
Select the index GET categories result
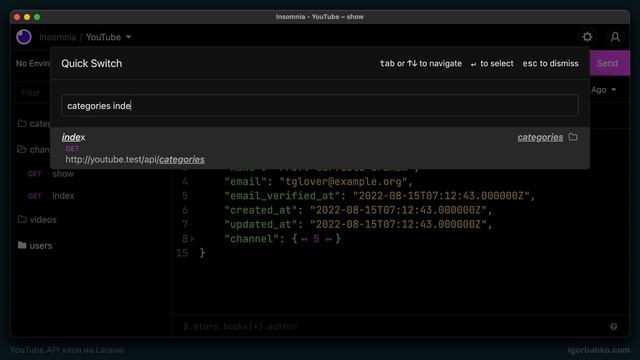320,148
